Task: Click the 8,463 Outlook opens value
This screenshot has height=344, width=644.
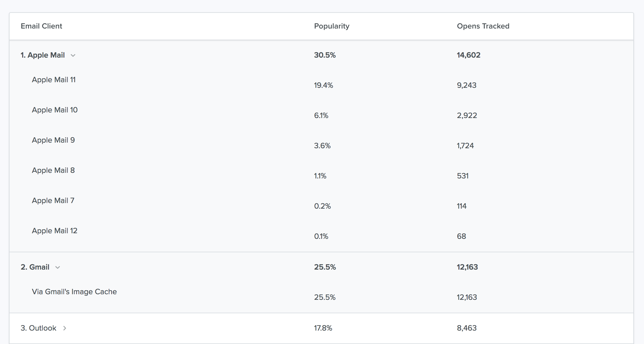Action: pos(467,328)
